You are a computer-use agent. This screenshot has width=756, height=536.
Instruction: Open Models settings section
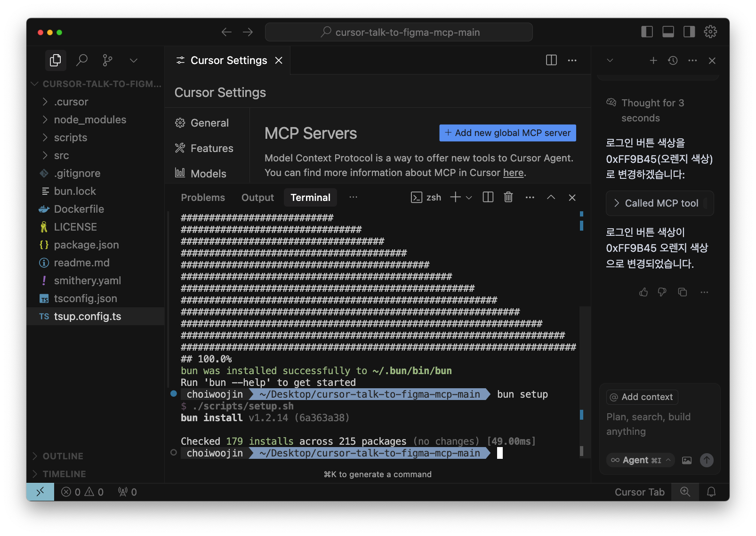coord(201,174)
